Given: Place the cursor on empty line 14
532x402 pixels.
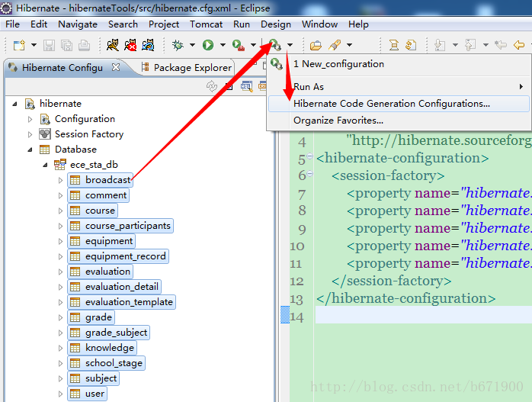Looking at the screenshot, I should point(424,316).
